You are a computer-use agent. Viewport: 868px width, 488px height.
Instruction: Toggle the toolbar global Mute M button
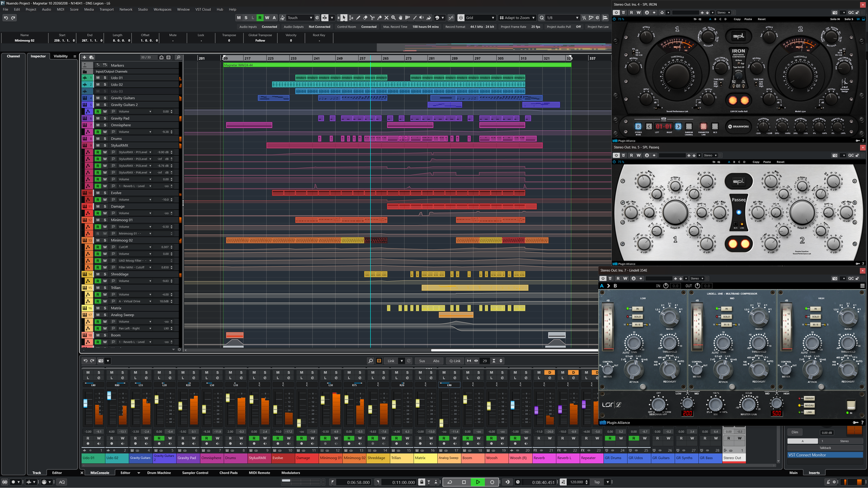(x=239, y=18)
